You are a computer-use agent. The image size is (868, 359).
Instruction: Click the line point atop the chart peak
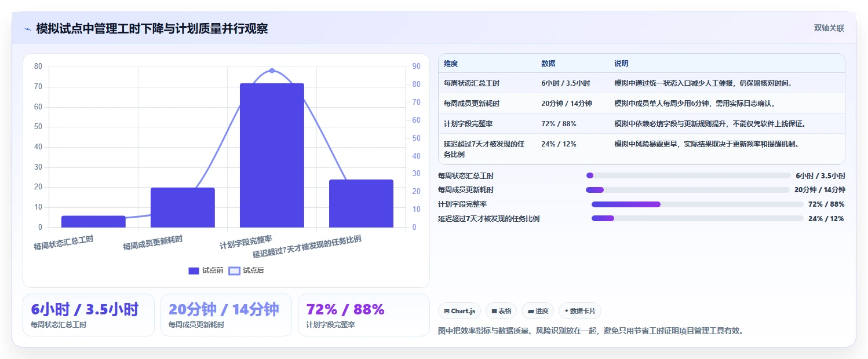(272, 71)
